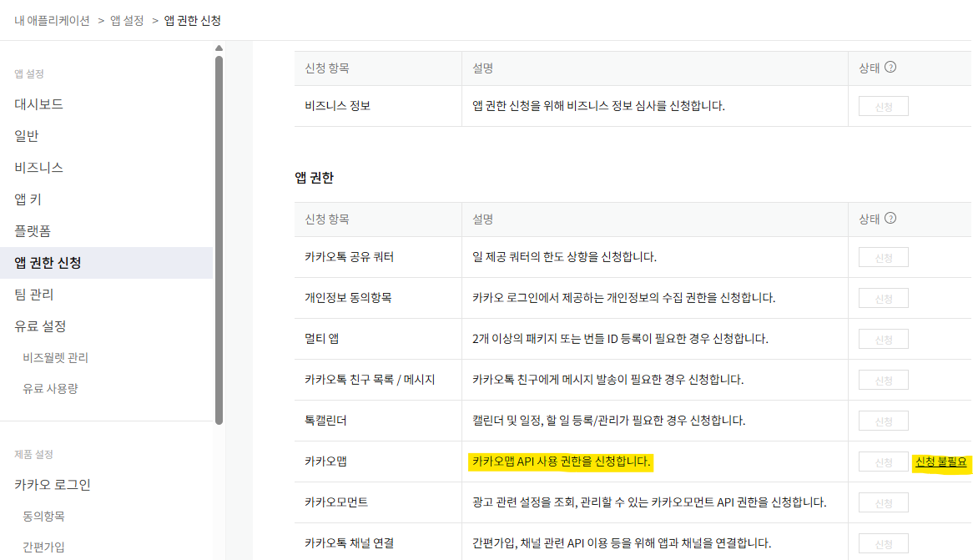Open 유료 사용량 submenu item
Image resolution: width=973 pixels, height=560 pixels.
click(50, 388)
